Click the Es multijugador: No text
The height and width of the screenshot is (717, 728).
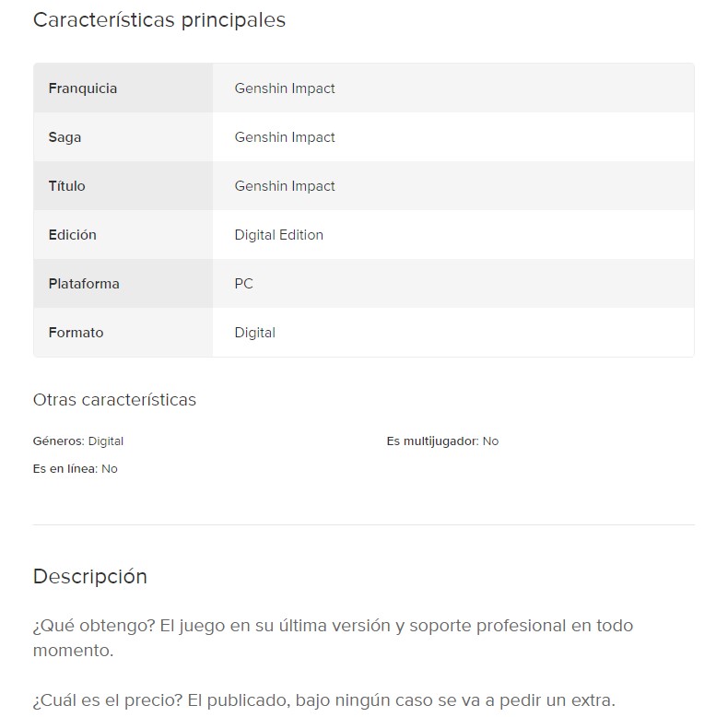click(x=442, y=441)
